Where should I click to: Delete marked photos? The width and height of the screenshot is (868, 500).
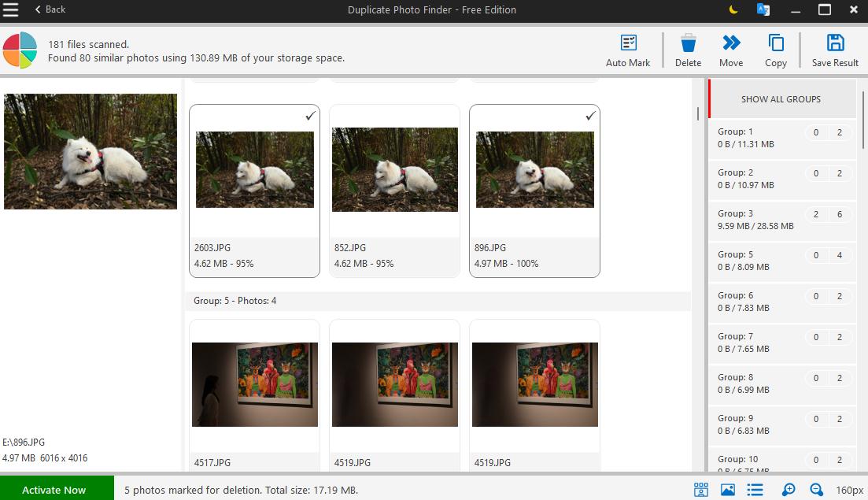click(688, 51)
